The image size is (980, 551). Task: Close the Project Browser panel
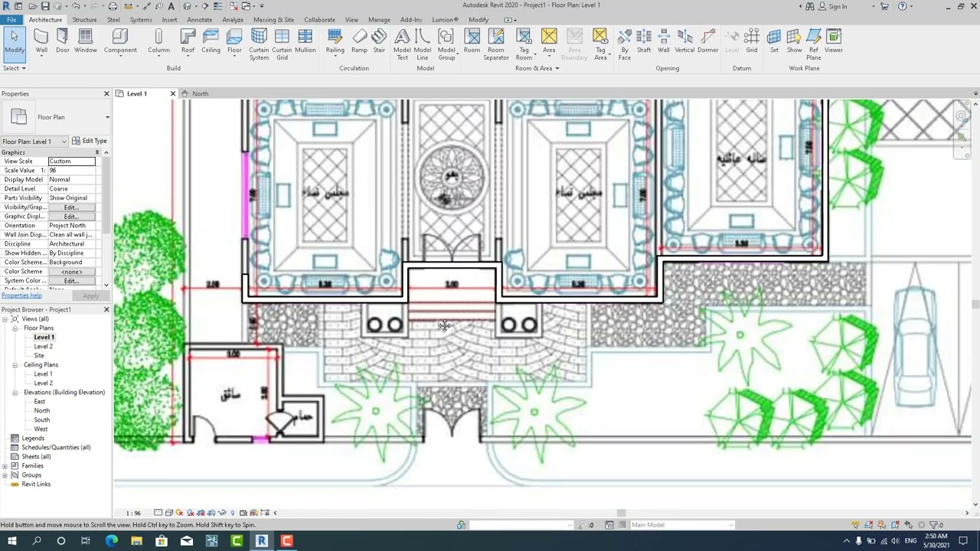click(106, 310)
